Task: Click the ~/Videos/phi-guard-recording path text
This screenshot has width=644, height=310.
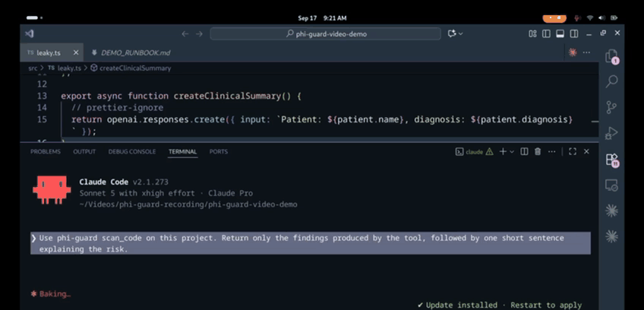Action: [188, 204]
